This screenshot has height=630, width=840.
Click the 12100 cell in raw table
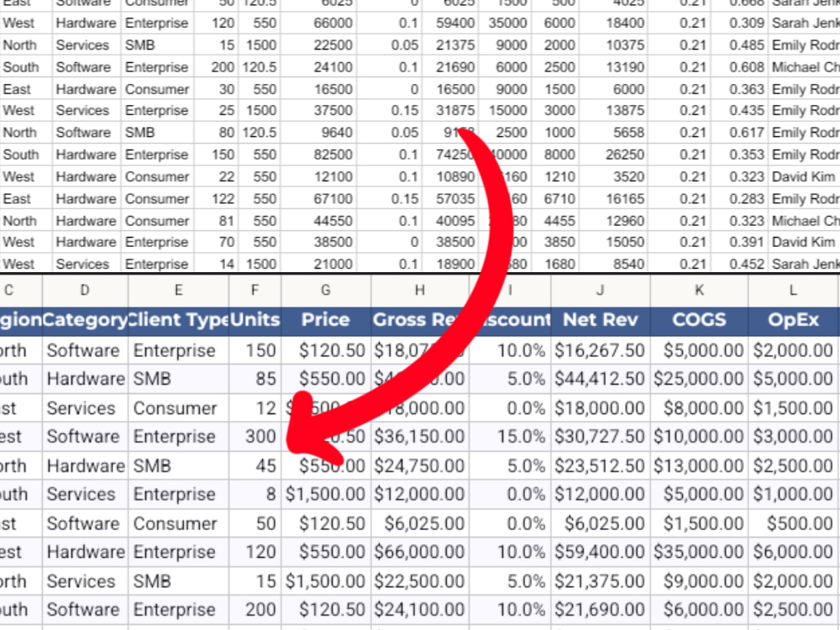tap(318, 176)
